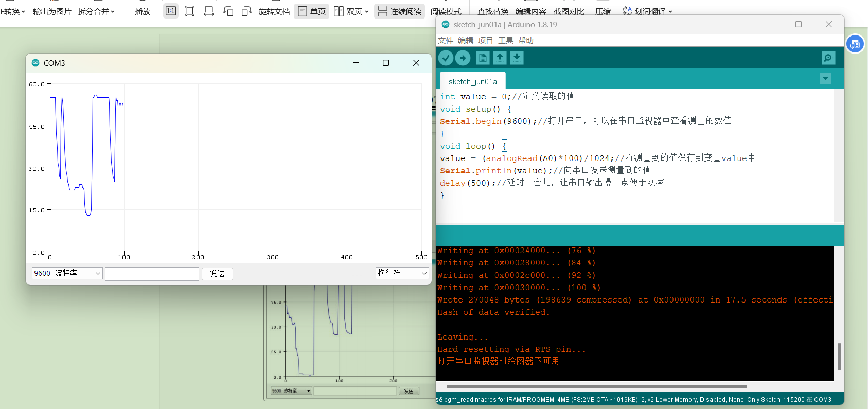Click 编辑内容 in PDF toolbar
Image resolution: width=868 pixels, height=409 pixels.
pos(531,11)
